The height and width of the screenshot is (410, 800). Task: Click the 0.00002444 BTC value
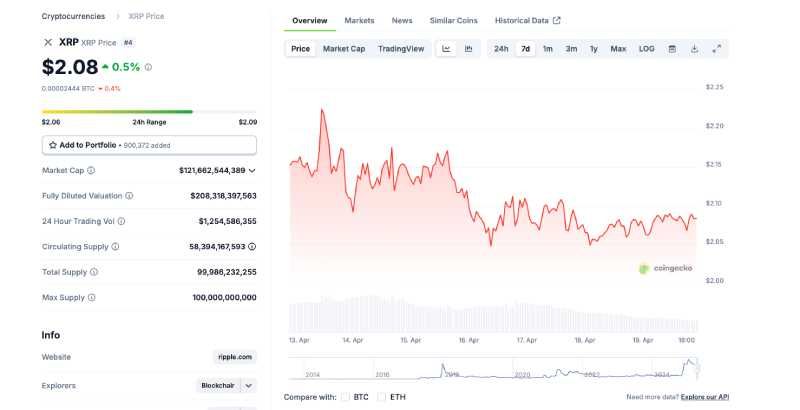pyautogui.click(x=68, y=89)
